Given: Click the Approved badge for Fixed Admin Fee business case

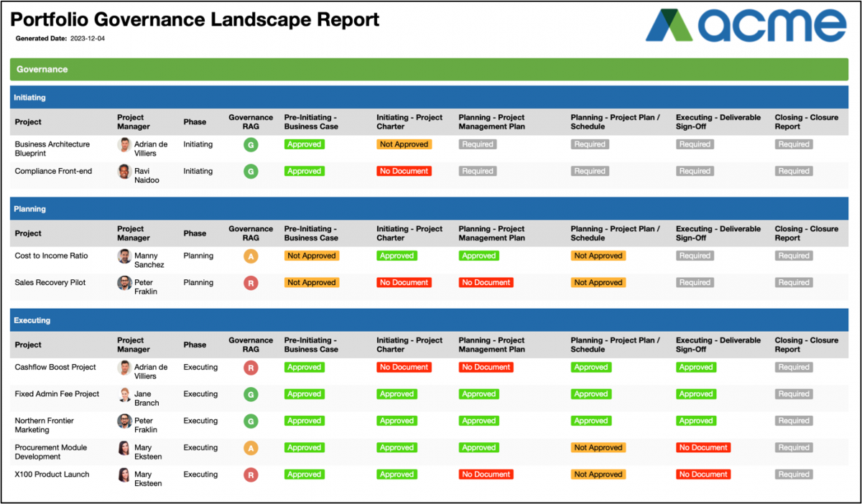Looking at the screenshot, I should (304, 393).
